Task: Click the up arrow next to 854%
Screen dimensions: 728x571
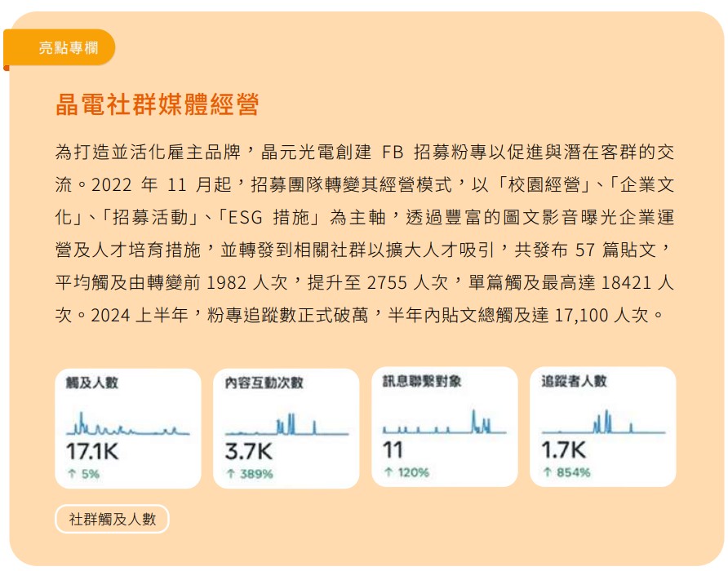Action: click(x=547, y=472)
